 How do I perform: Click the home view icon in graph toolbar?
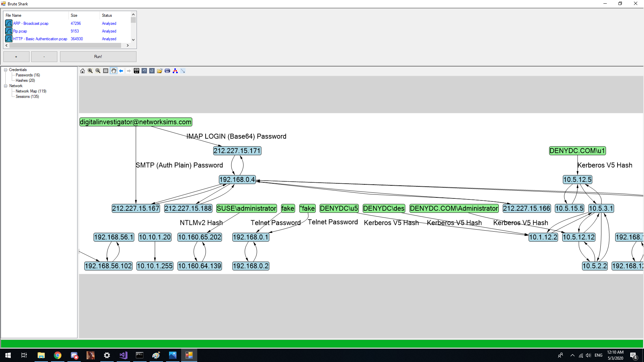coord(83,71)
